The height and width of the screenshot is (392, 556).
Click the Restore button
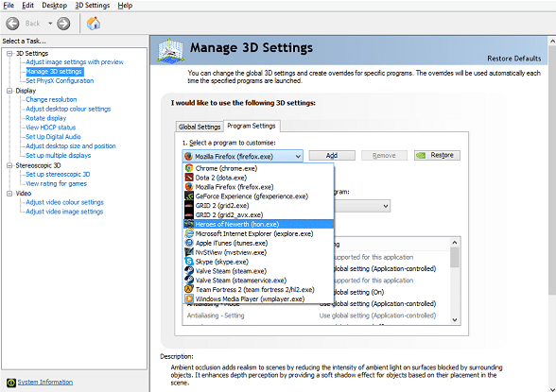[x=437, y=156]
